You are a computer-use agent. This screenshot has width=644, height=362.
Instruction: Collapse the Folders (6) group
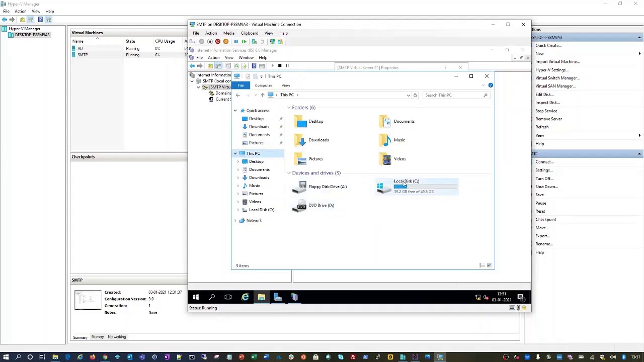coord(289,108)
